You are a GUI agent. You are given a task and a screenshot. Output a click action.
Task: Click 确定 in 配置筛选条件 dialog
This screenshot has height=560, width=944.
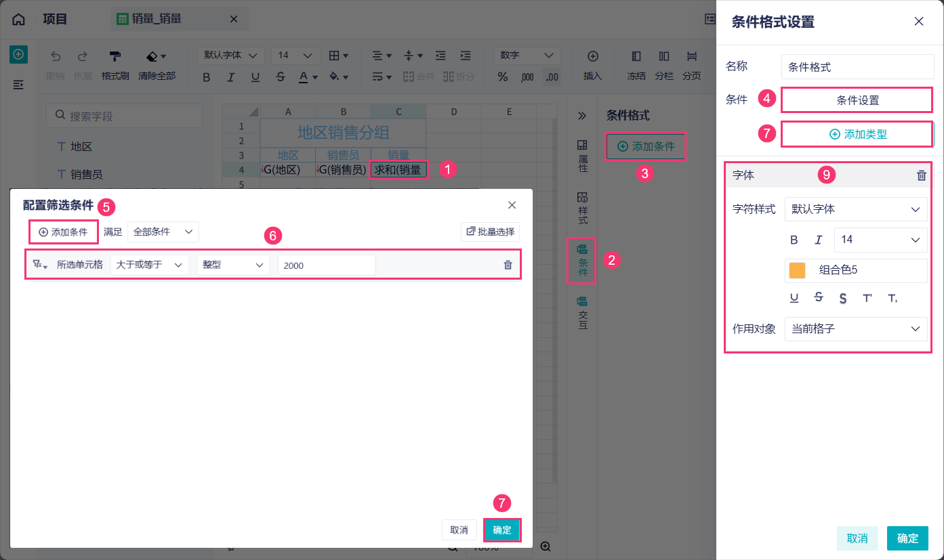[502, 530]
